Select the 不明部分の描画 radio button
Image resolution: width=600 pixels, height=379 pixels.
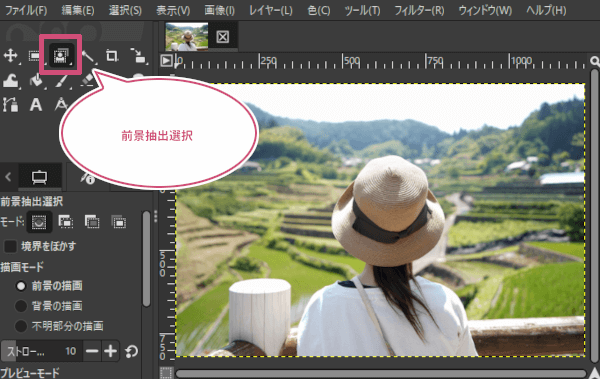[x=21, y=326]
